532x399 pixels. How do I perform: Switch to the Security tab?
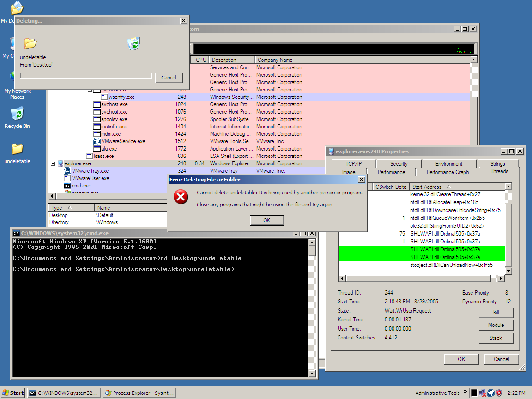click(399, 163)
